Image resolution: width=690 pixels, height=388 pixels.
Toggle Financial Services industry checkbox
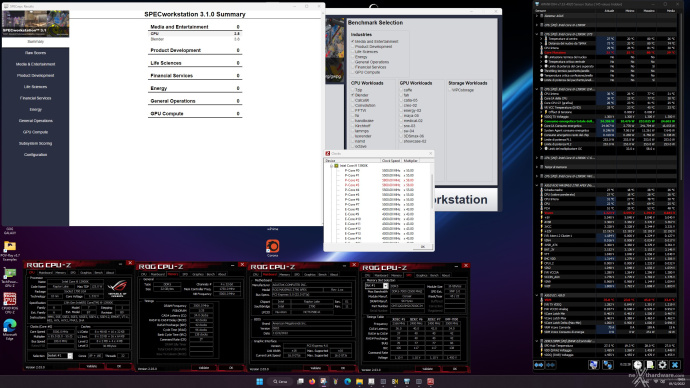352,67
